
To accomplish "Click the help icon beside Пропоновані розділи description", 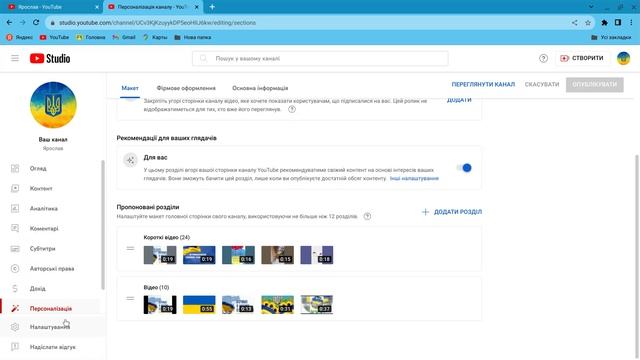I will tap(367, 216).
